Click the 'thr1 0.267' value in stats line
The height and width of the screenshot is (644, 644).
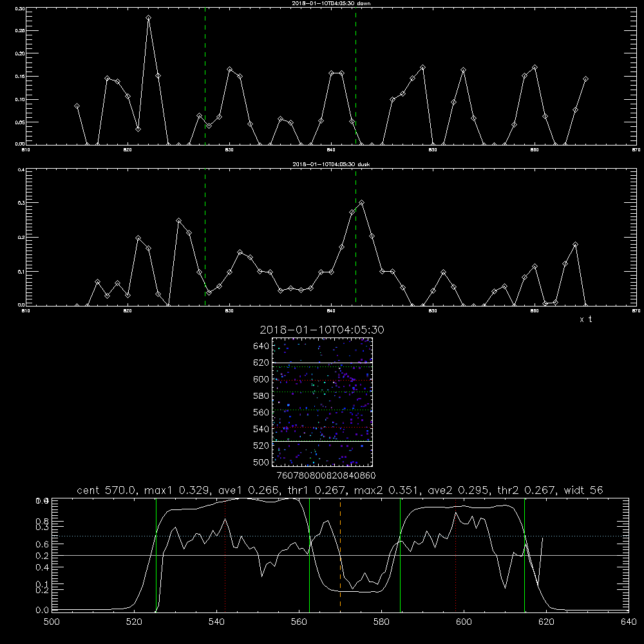pos(317,490)
